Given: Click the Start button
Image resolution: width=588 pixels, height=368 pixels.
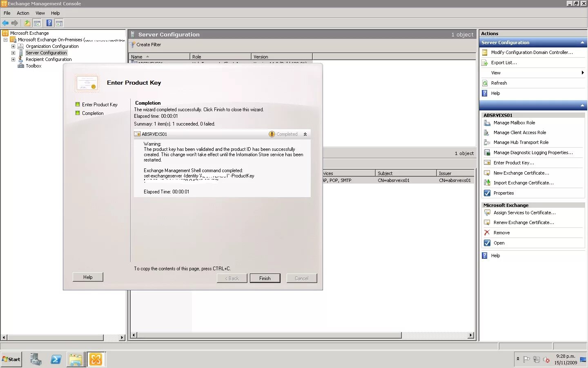Looking at the screenshot, I should (x=11, y=359).
